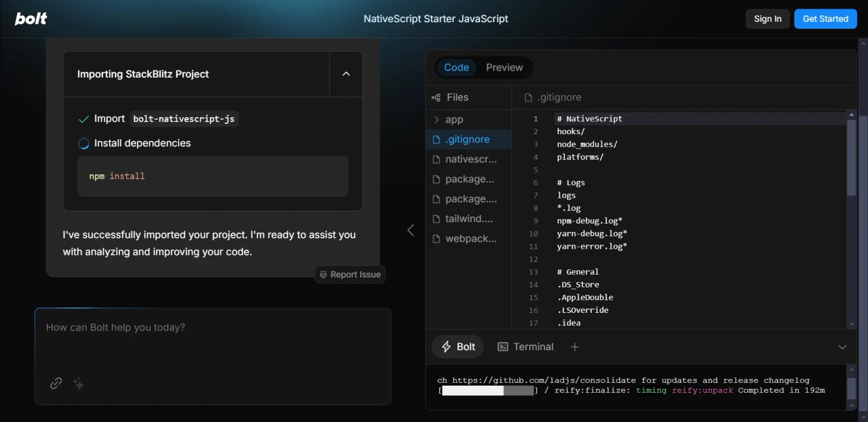Add a new terminal with plus icon
The height and width of the screenshot is (422, 868).
575,347
